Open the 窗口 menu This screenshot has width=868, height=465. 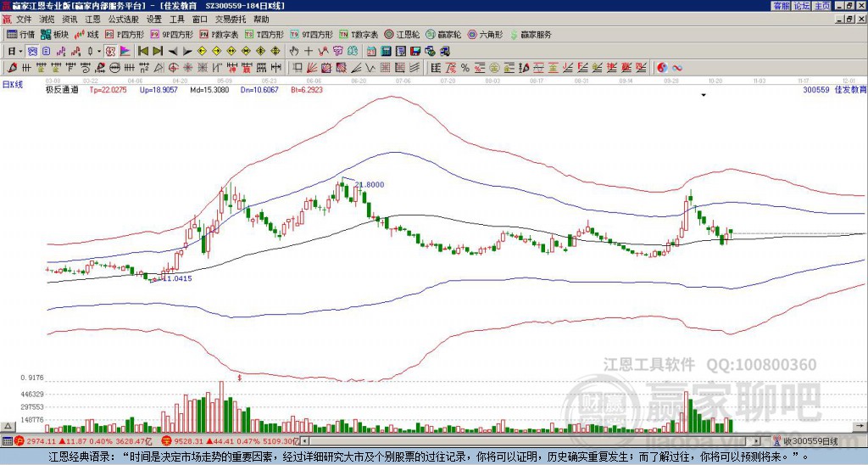pos(200,20)
